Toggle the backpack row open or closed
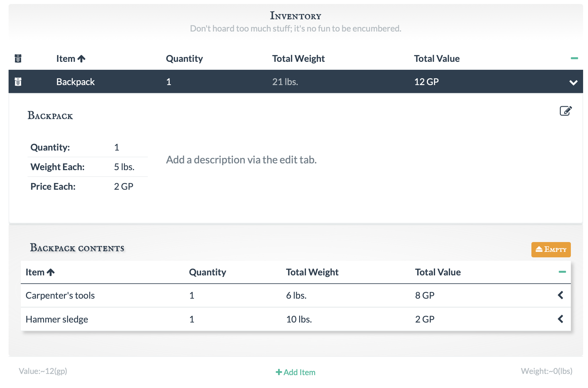588x388 pixels. pyautogui.click(x=574, y=82)
